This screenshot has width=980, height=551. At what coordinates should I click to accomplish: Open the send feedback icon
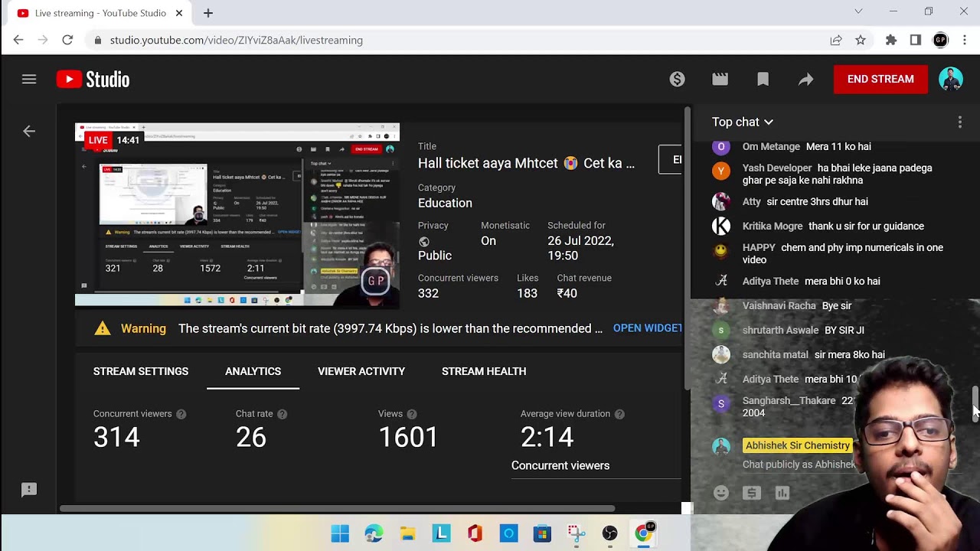(29, 490)
